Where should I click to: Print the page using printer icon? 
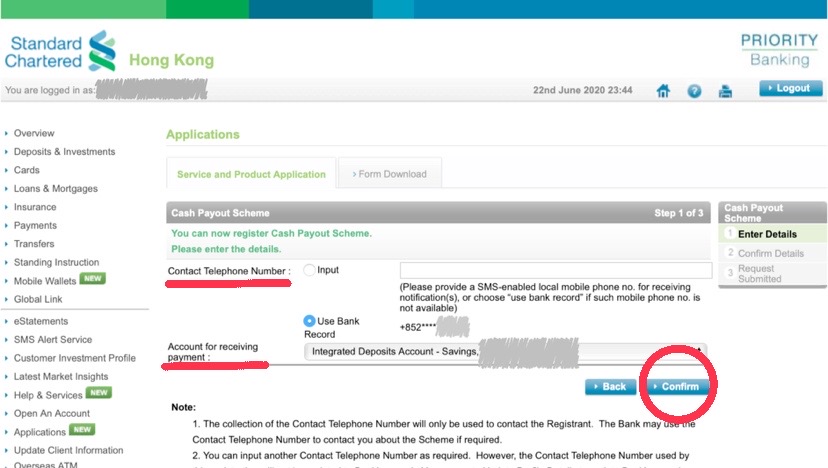tap(725, 91)
